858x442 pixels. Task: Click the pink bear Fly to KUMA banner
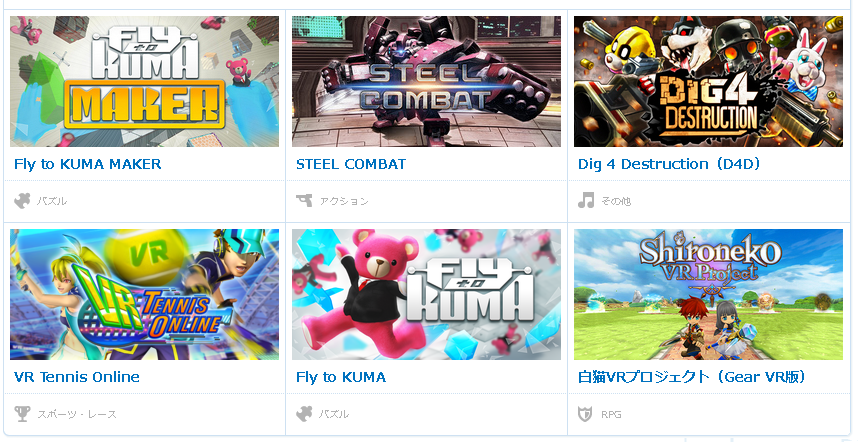tap(426, 294)
